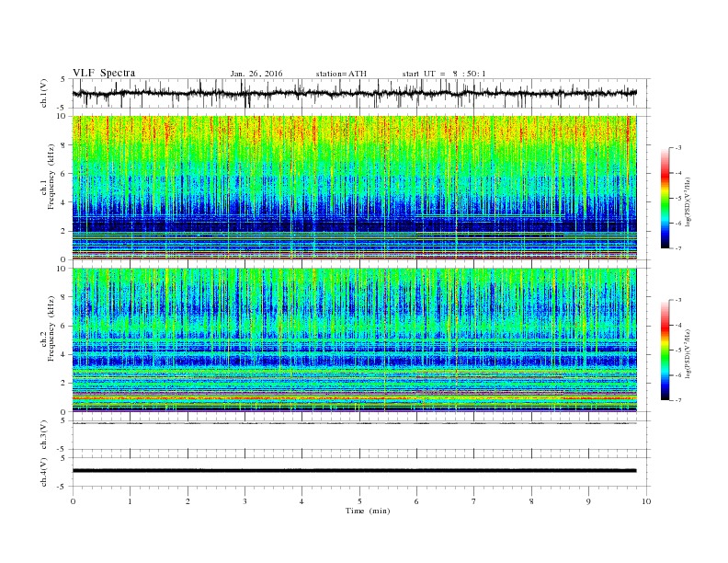The image size is (728, 563).
Task: Click inside the ch.1 spectrogram panel
Action: 354,188
